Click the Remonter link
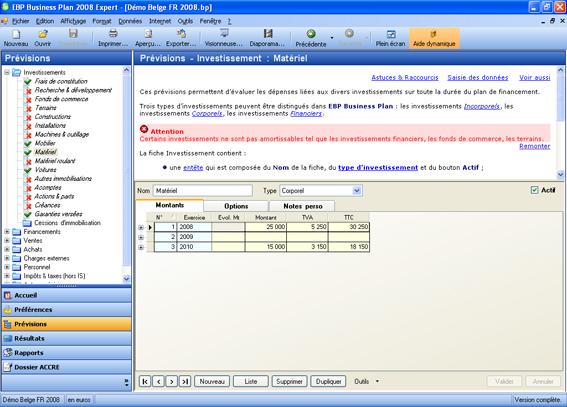Image resolution: width=567 pixels, height=407 pixels. [x=535, y=146]
